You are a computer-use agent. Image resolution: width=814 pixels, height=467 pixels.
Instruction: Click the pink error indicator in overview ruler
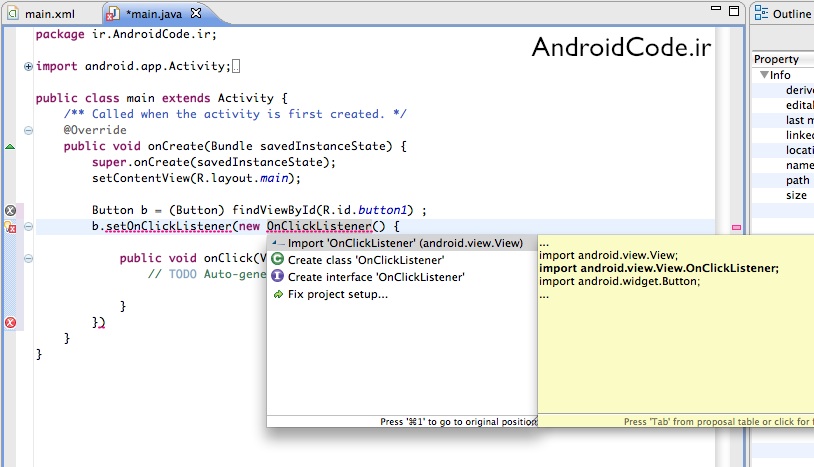click(x=737, y=228)
